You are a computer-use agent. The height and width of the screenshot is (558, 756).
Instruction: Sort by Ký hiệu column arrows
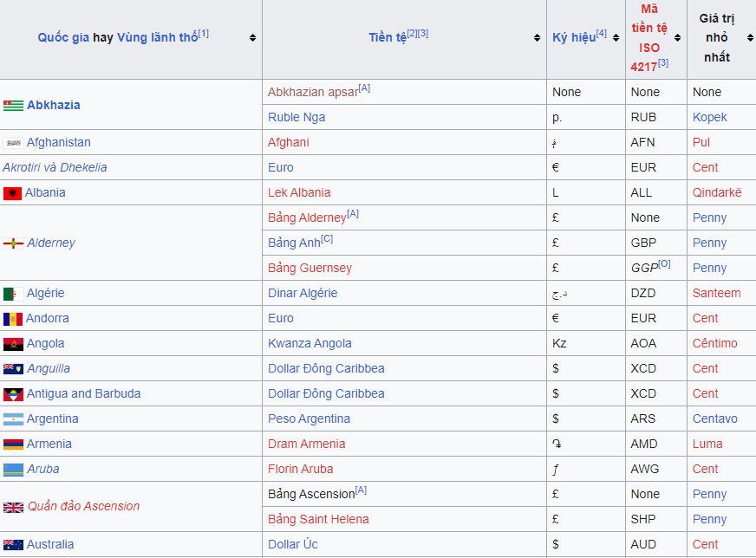click(x=616, y=38)
